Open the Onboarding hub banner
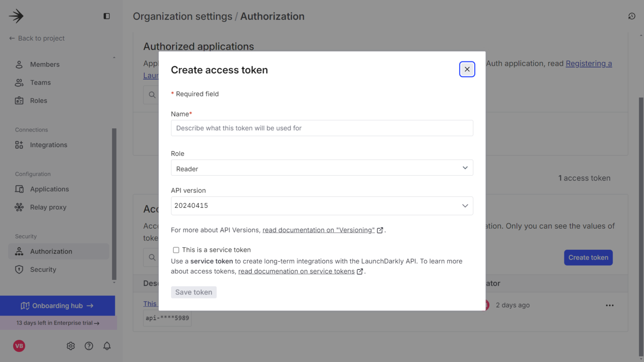644x362 pixels. [57, 306]
